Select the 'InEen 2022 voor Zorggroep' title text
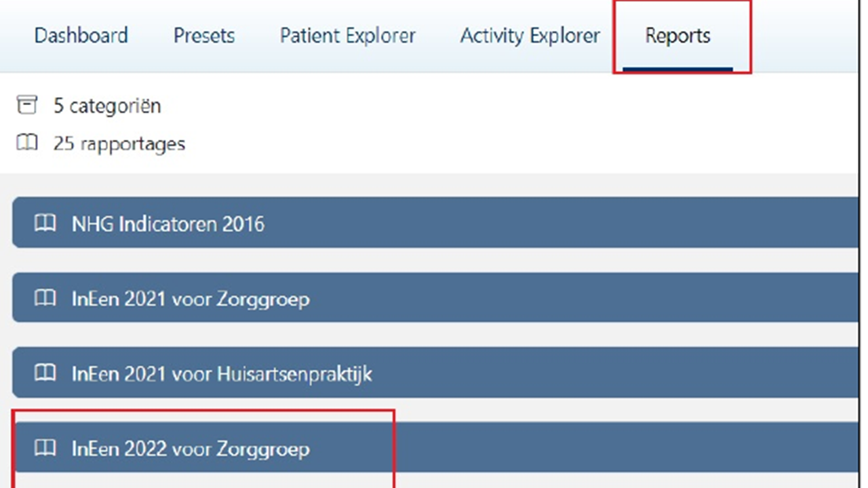The width and height of the screenshot is (868, 488). (191, 449)
